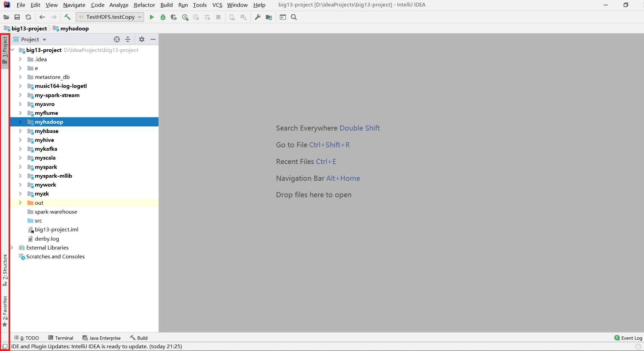The width and height of the screenshot is (644, 351).
Task: Expand the mykafka module arrow
Action: pyautogui.click(x=20, y=149)
